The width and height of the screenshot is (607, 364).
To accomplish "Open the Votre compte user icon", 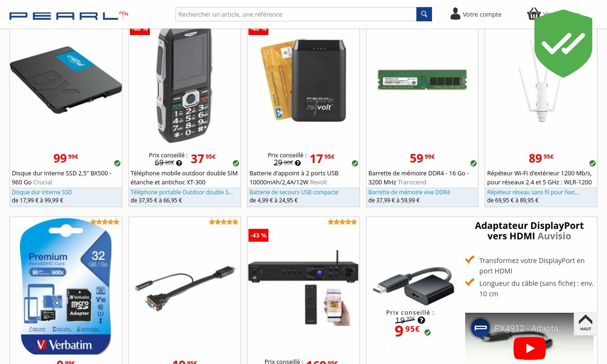I will pos(455,14).
